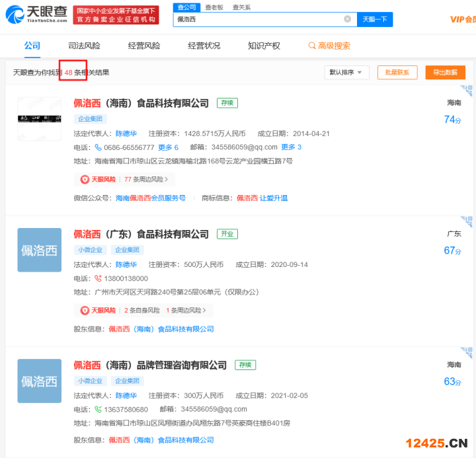Image resolution: width=476 pixels, height=458 pixels.
Task: Open the 司法风险 tab
Action: (84, 46)
